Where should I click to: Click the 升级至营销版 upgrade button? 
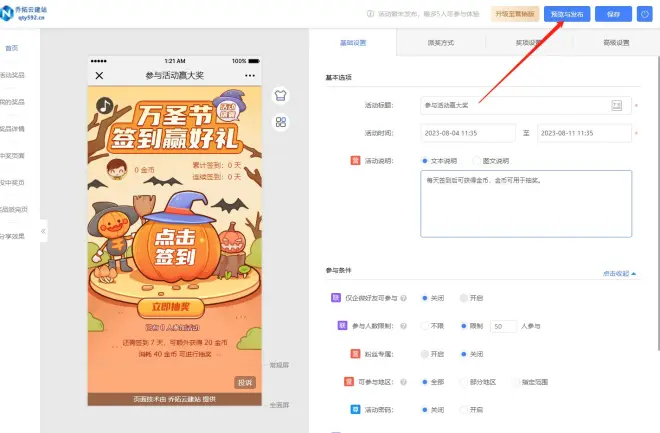click(x=515, y=14)
